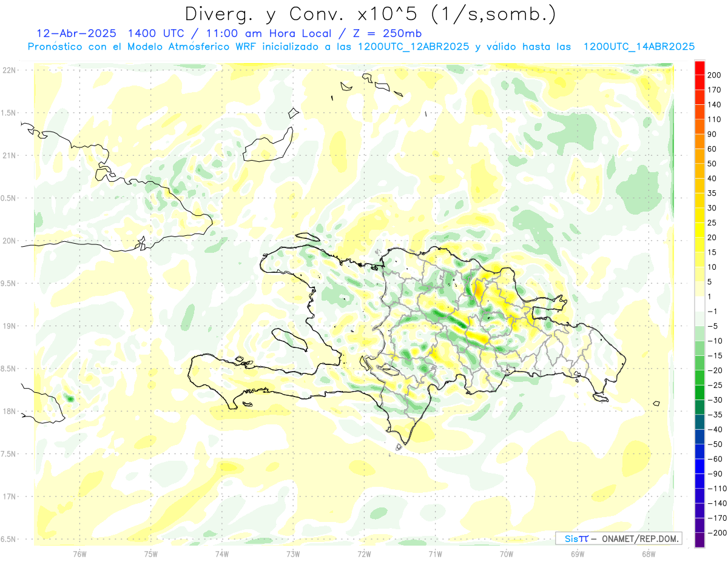Image resolution: width=728 pixels, height=562 pixels.
Task: Click the chart title 'Diverg. y Conv. x10^5'
Action: click(x=302, y=14)
